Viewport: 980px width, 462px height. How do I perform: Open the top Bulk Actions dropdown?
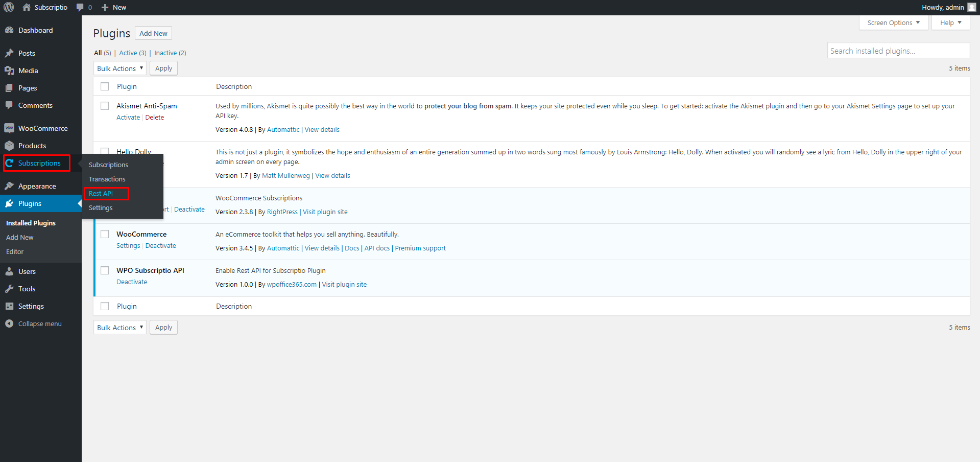[x=120, y=68]
